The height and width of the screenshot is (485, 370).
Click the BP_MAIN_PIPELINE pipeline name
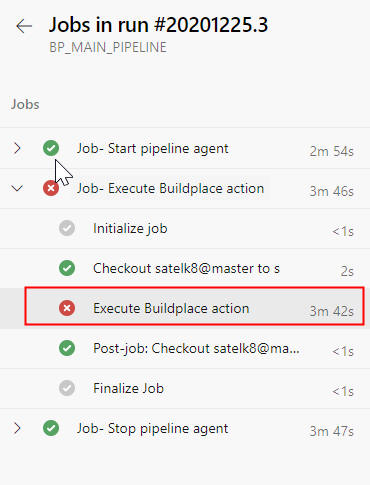point(108,47)
